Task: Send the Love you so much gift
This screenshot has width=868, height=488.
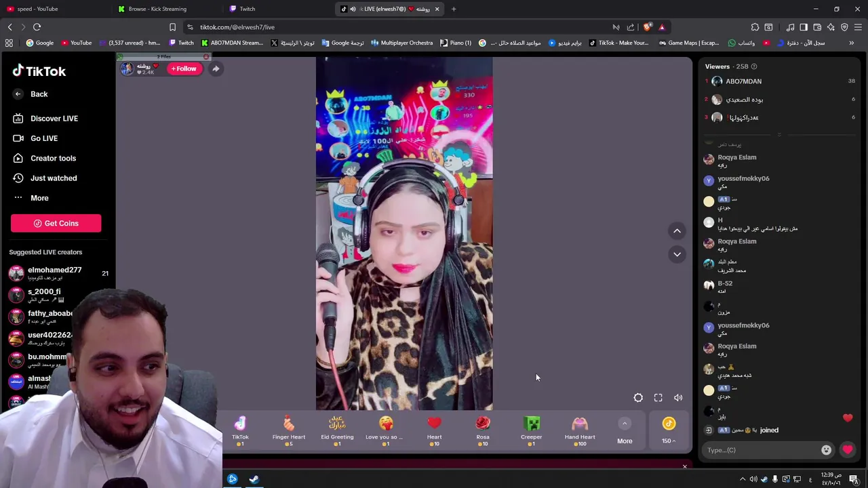Action: point(386,431)
